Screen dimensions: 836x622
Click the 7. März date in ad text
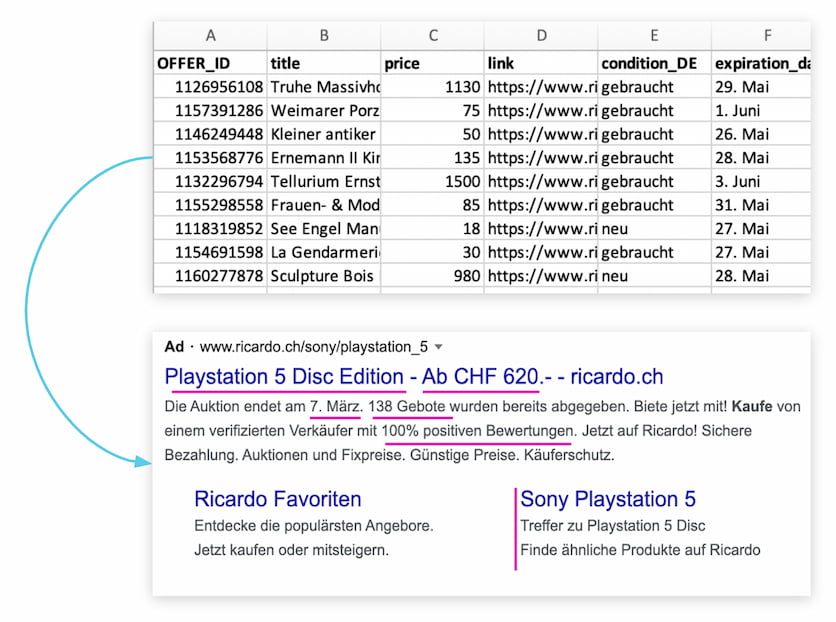click(x=336, y=407)
